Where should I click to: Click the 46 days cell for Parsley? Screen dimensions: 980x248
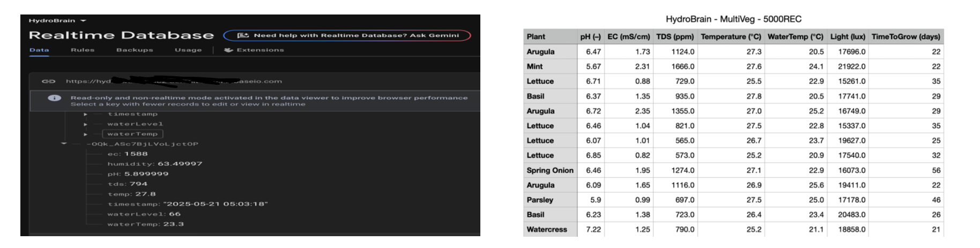click(936, 200)
